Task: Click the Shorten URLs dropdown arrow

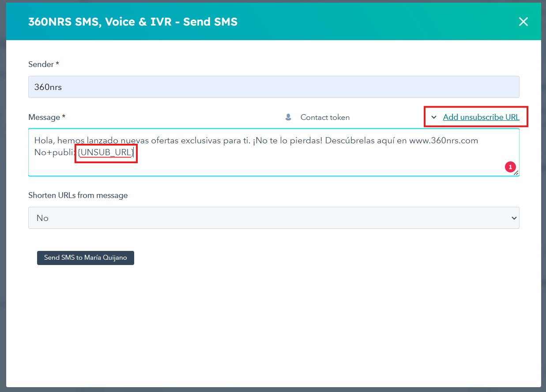Action: click(513, 218)
